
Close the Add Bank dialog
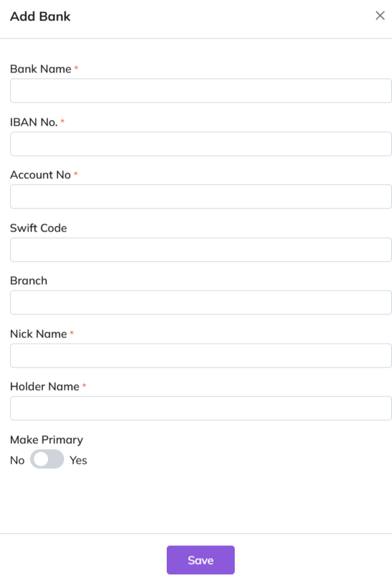(x=380, y=16)
